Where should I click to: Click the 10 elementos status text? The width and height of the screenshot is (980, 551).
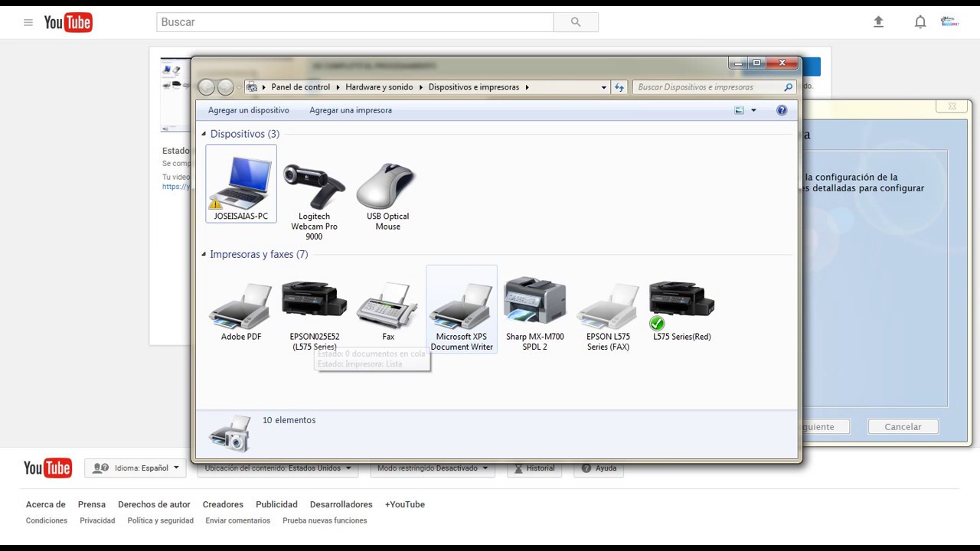click(289, 420)
